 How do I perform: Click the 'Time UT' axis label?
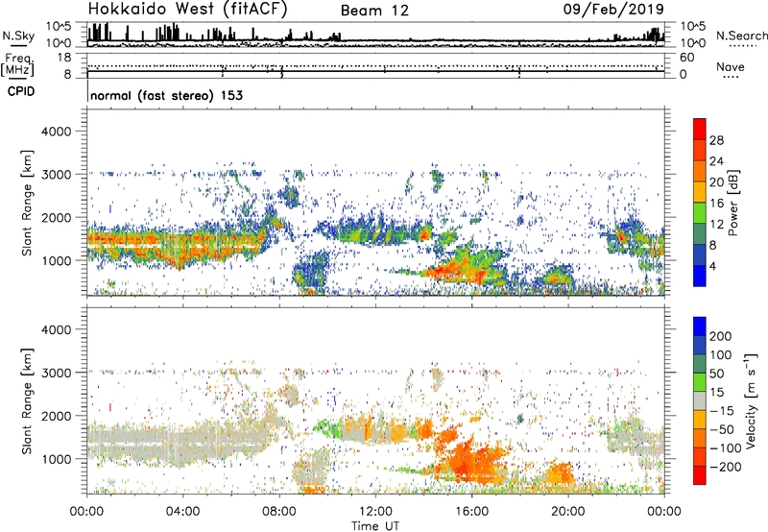click(375, 526)
